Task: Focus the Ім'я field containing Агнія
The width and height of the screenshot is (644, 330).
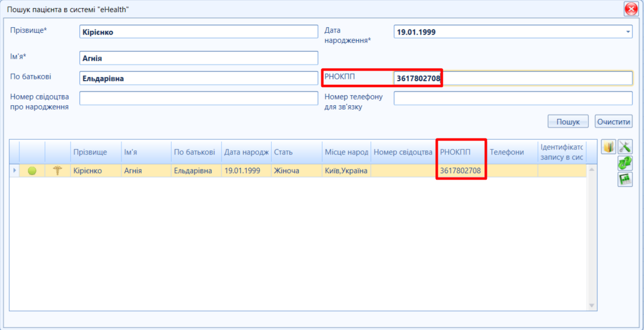Action: tap(199, 58)
